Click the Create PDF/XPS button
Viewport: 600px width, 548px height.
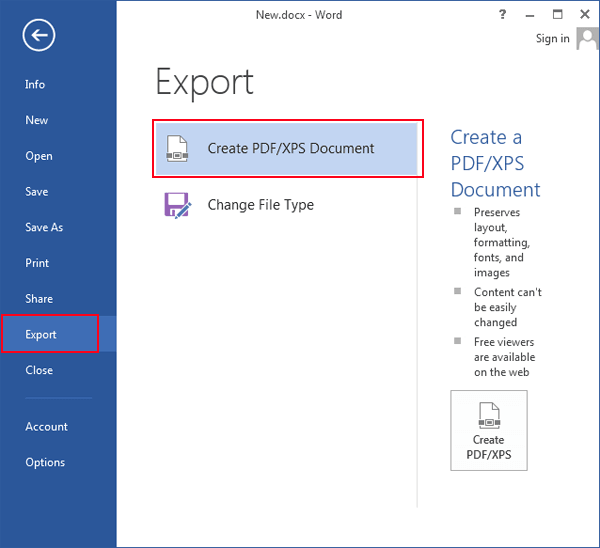click(x=489, y=431)
